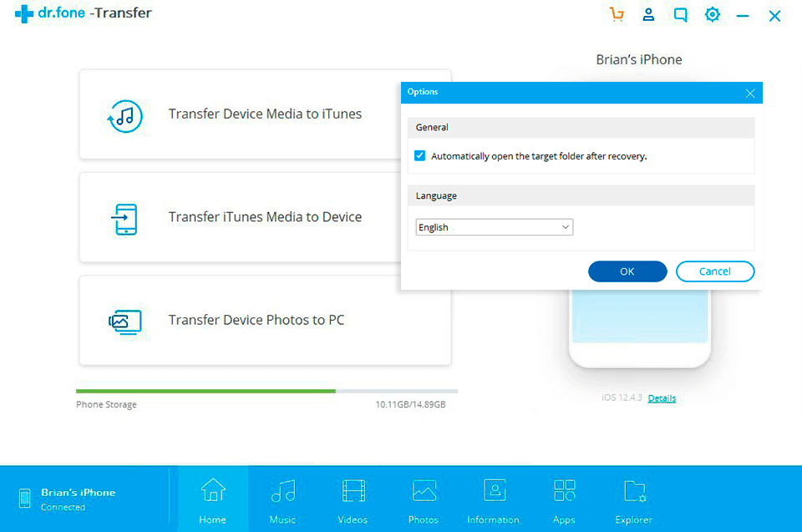
Task: Open the Music section icon
Action: point(282,491)
